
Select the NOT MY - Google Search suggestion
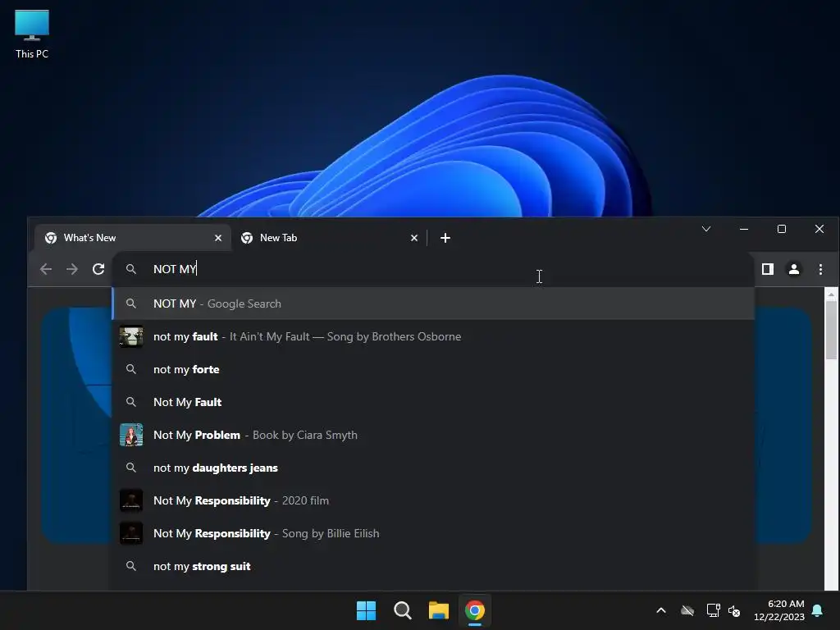pyautogui.click(x=433, y=304)
